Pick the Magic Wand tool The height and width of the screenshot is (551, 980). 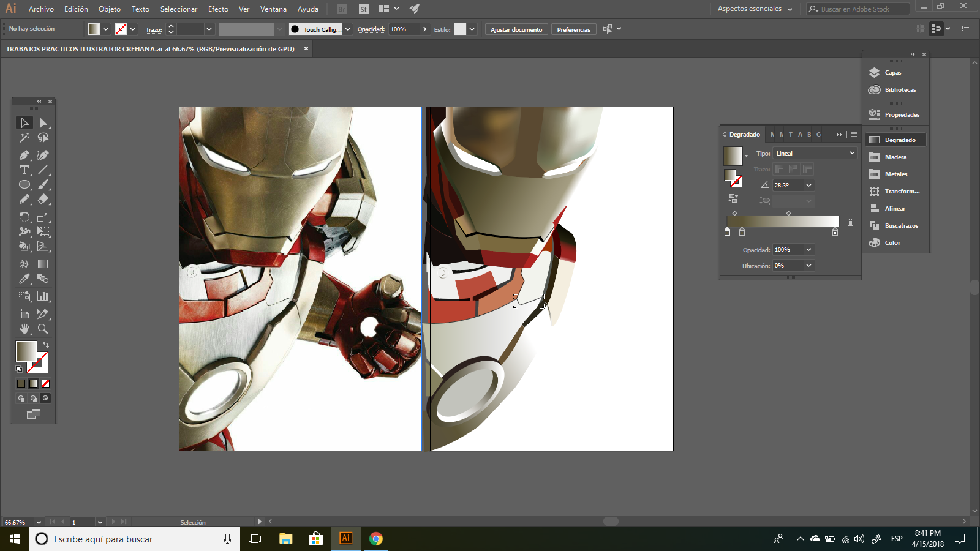[24, 138]
